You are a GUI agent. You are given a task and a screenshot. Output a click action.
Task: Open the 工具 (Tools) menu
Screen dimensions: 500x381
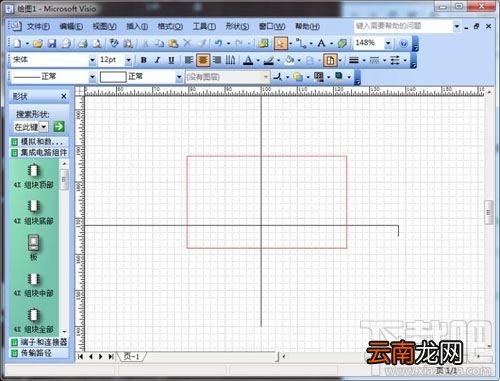pos(204,26)
